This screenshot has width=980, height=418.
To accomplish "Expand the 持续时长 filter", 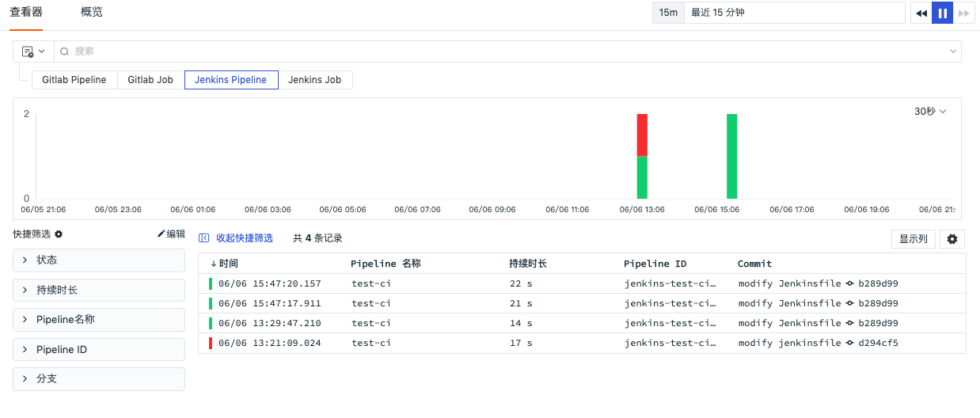I will click(99, 290).
